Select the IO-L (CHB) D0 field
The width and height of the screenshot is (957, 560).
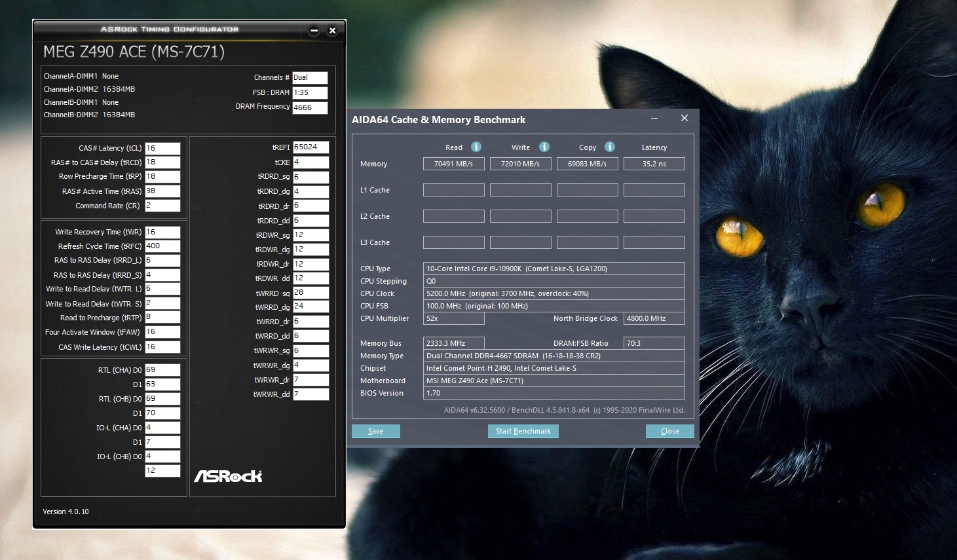coord(162,457)
